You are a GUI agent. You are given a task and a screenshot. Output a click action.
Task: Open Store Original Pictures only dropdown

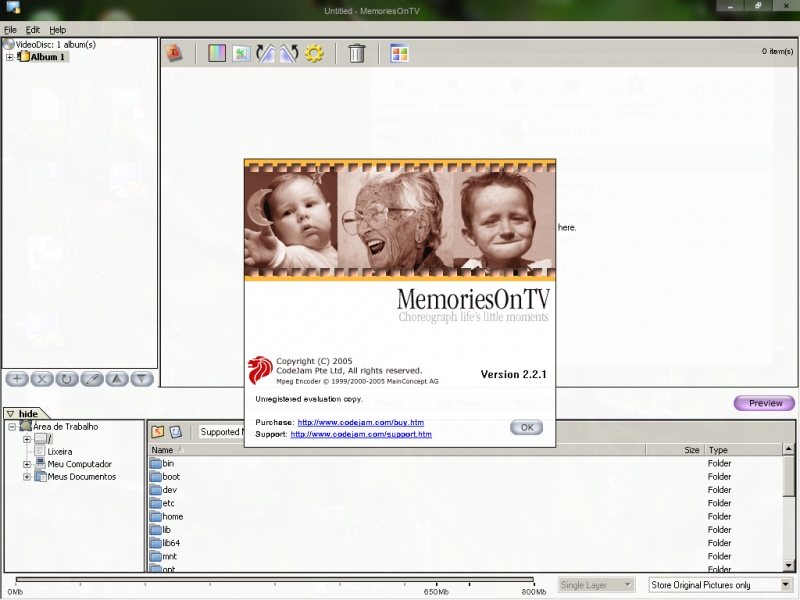coord(786,585)
